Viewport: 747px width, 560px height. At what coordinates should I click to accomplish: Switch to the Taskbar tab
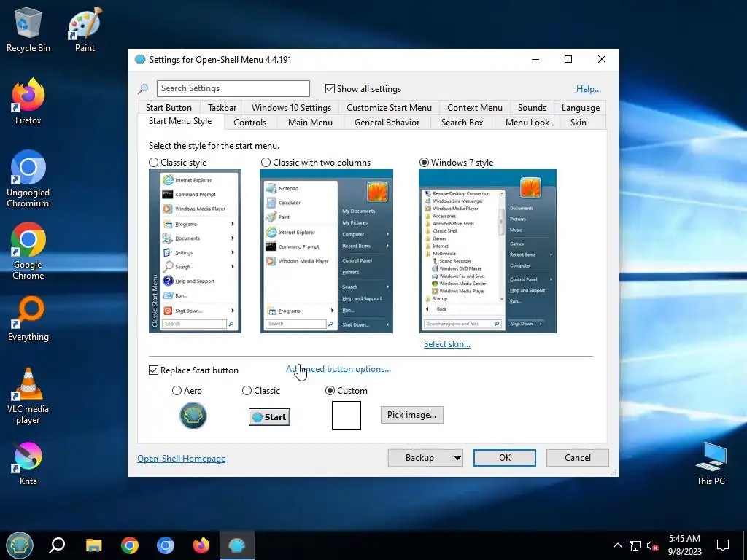[222, 108]
